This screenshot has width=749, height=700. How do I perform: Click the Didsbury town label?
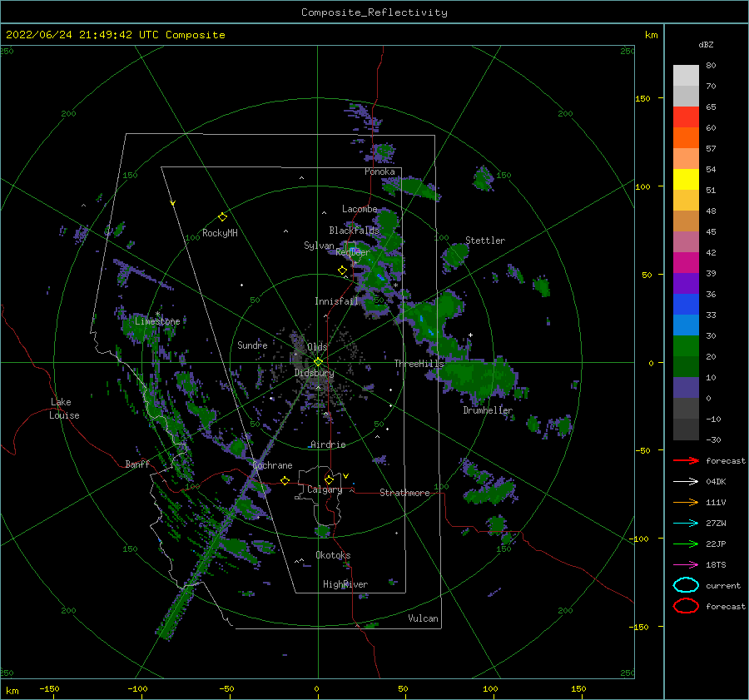[x=314, y=373]
